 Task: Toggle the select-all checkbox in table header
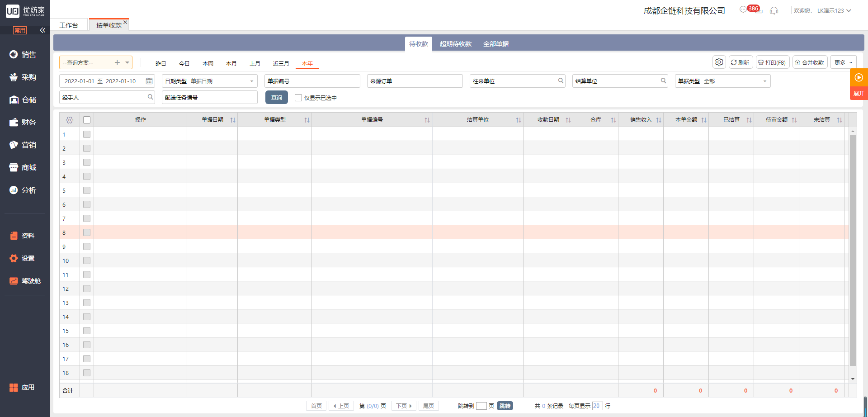coord(87,120)
